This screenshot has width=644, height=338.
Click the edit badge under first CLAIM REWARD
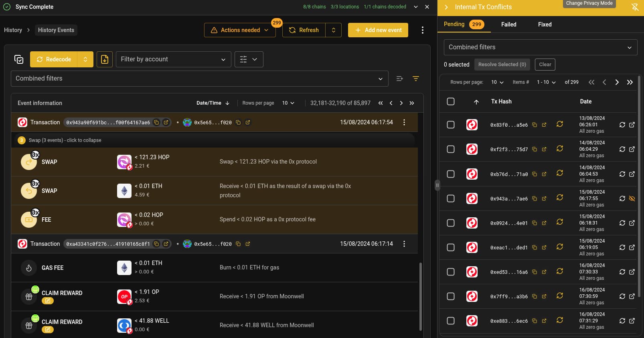coord(47,301)
